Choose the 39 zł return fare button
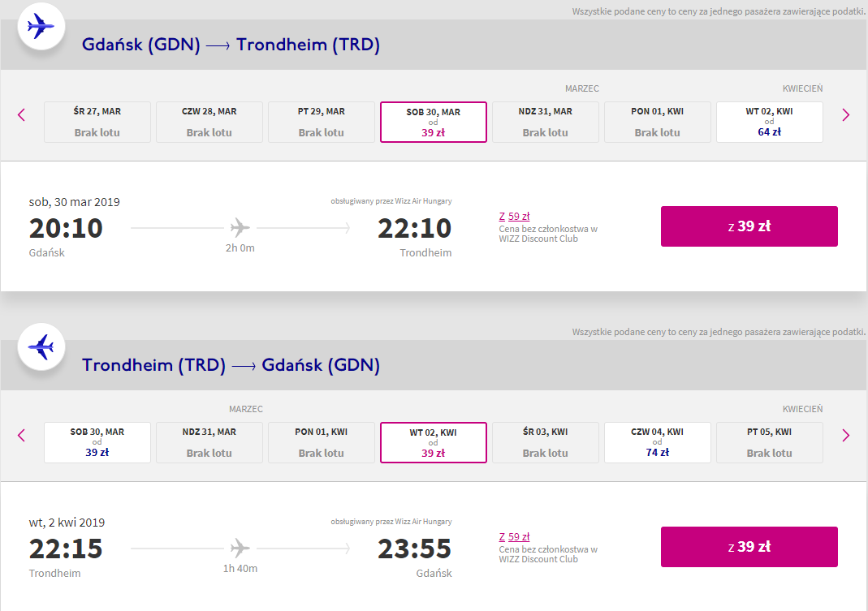This screenshot has width=868, height=611. pyautogui.click(x=749, y=547)
